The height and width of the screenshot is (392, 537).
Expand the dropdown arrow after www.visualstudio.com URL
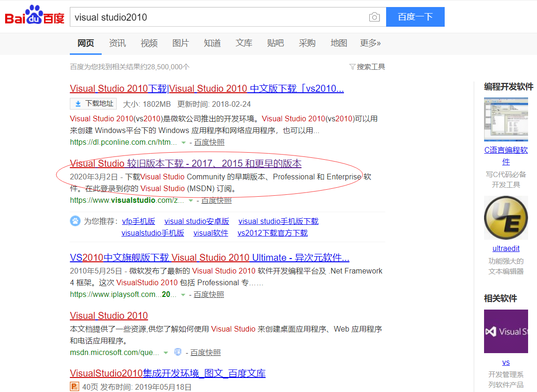coord(191,200)
